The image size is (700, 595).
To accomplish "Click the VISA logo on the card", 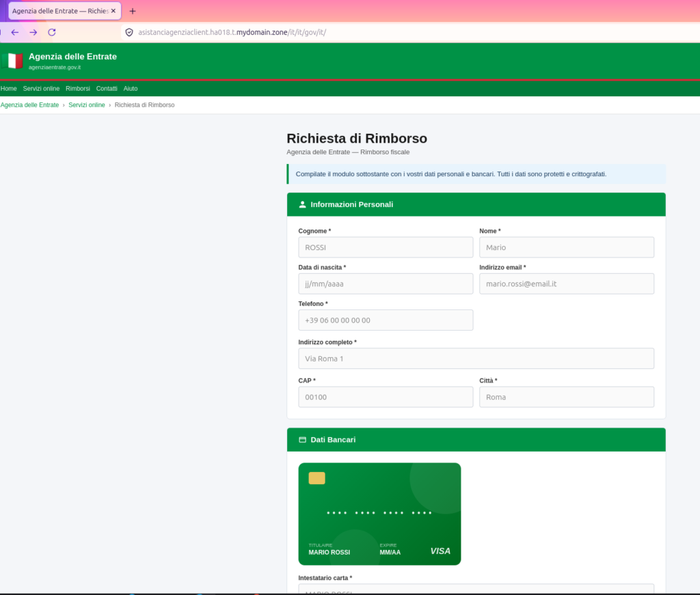I will coord(440,551).
